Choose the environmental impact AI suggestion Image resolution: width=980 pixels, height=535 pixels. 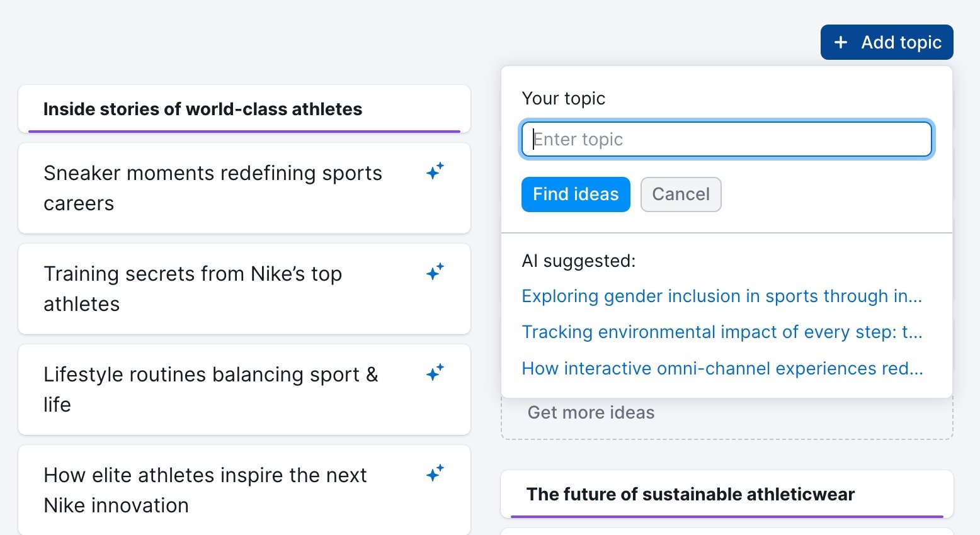click(721, 332)
